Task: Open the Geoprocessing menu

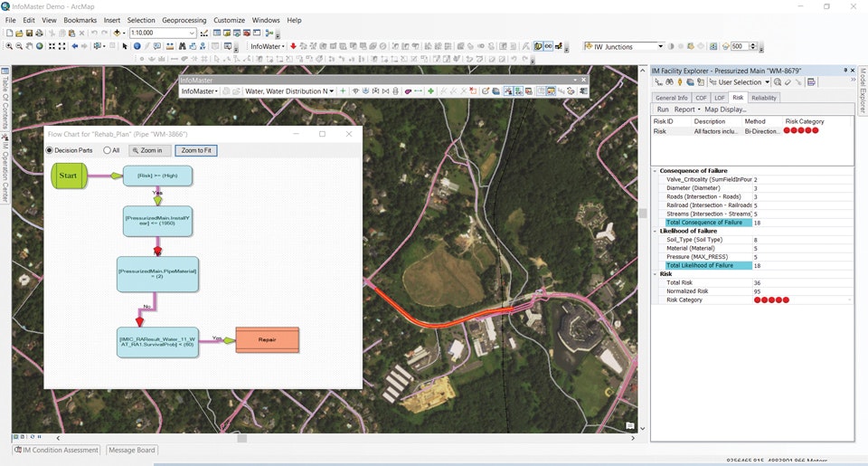Action: (x=184, y=20)
